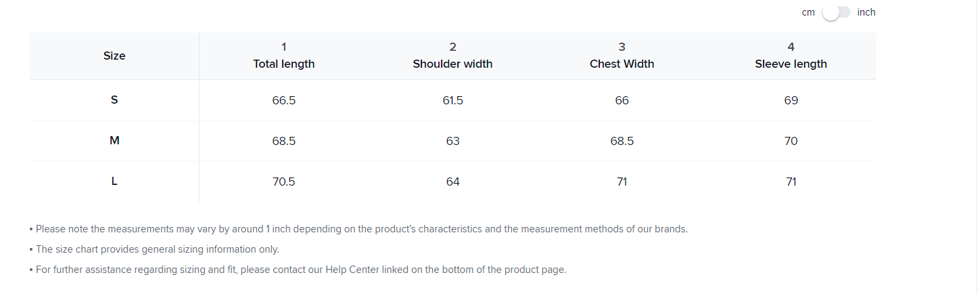Click the "inch" unit label
980x294 pixels.
pyautogui.click(x=866, y=12)
